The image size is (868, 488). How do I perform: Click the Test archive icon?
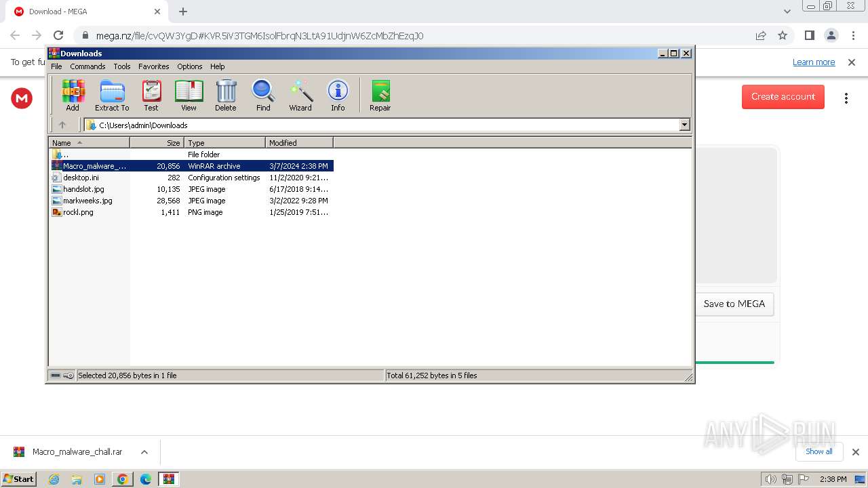point(151,95)
